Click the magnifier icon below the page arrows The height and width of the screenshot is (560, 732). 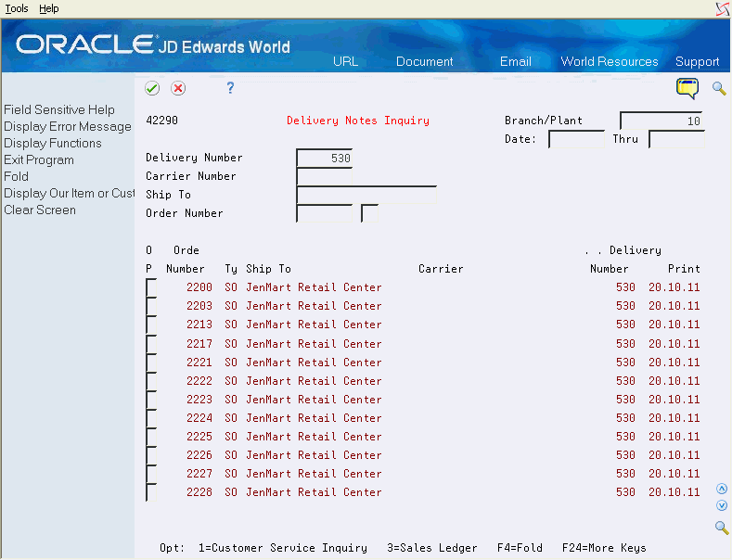(x=722, y=528)
